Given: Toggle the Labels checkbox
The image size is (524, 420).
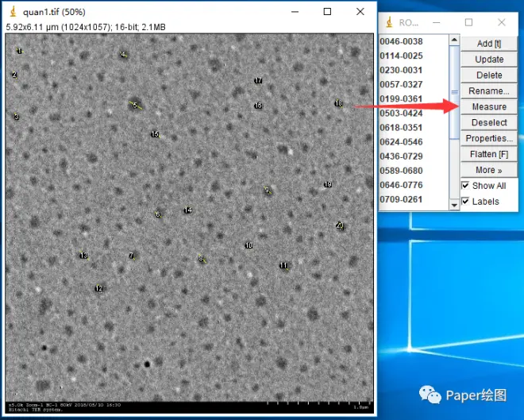Looking at the screenshot, I should [465, 201].
